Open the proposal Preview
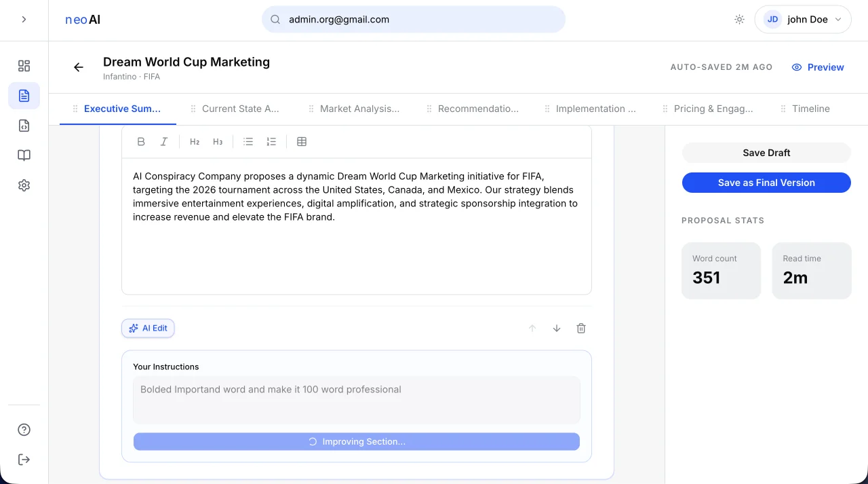Screen dimensions: 868x484 click(818, 67)
